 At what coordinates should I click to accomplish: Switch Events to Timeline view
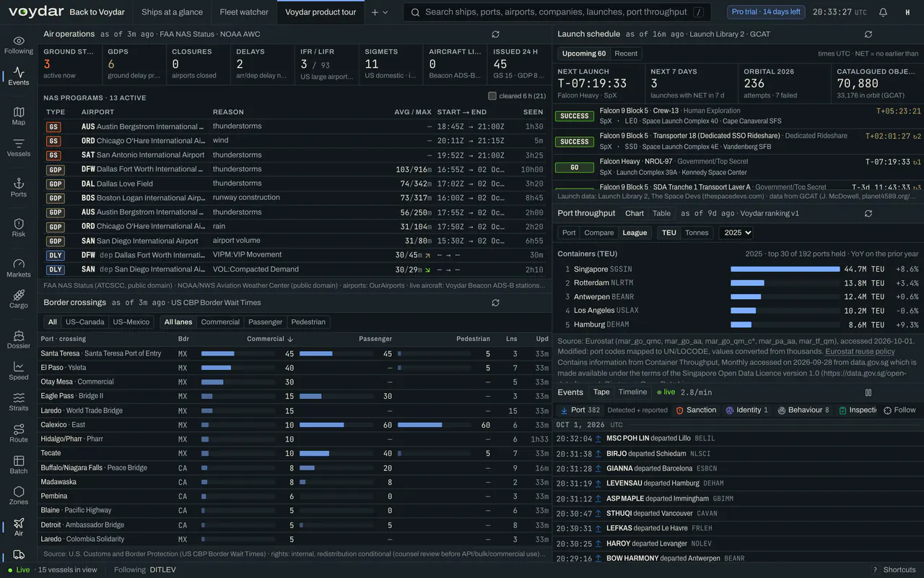(632, 392)
